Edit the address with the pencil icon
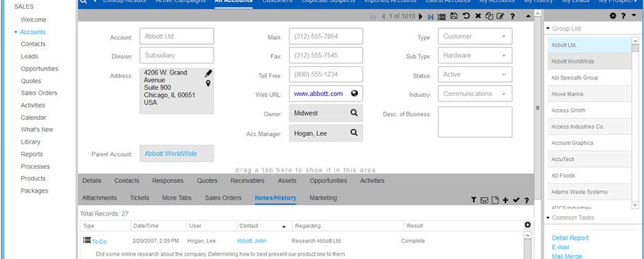 click(208, 73)
